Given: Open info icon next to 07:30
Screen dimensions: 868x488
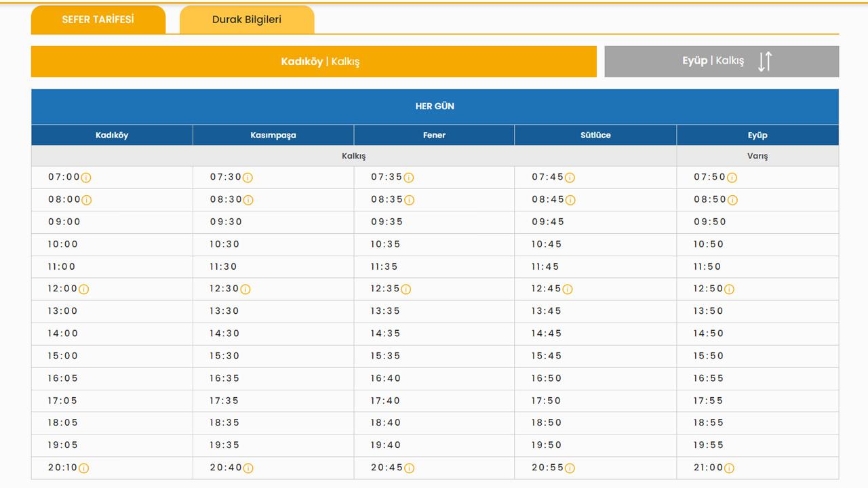Looking at the screenshot, I should [x=248, y=178].
